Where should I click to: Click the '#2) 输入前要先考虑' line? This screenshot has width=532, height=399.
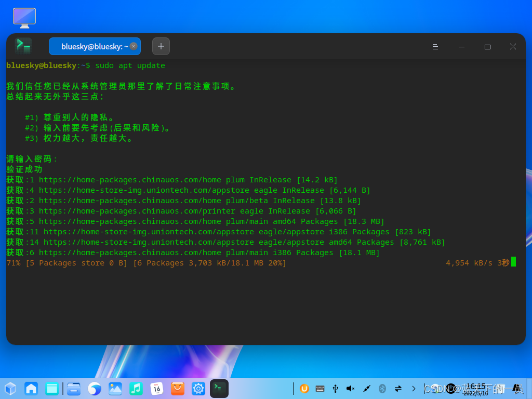pyautogui.click(x=98, y=128)
